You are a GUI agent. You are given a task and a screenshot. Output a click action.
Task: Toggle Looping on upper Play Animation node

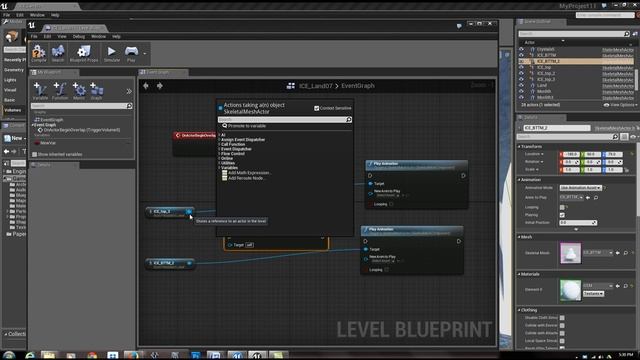[x=391, y=204]
